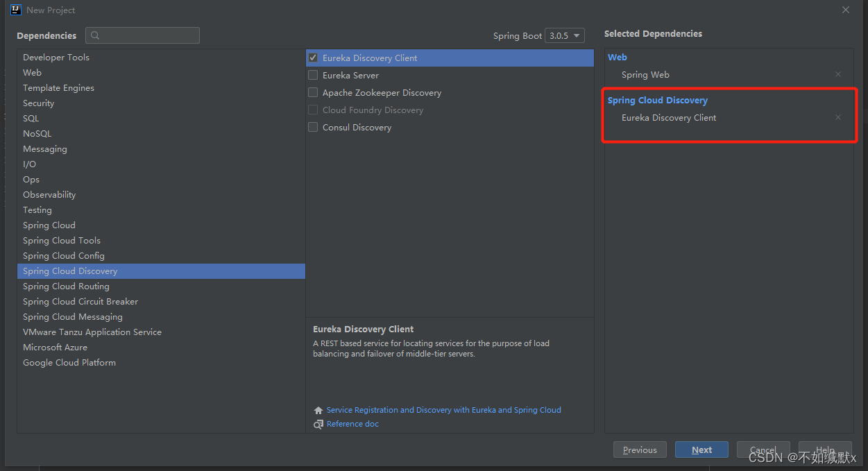
Task: Focus the dependencies search field
Action: click(x=142, y=35)
